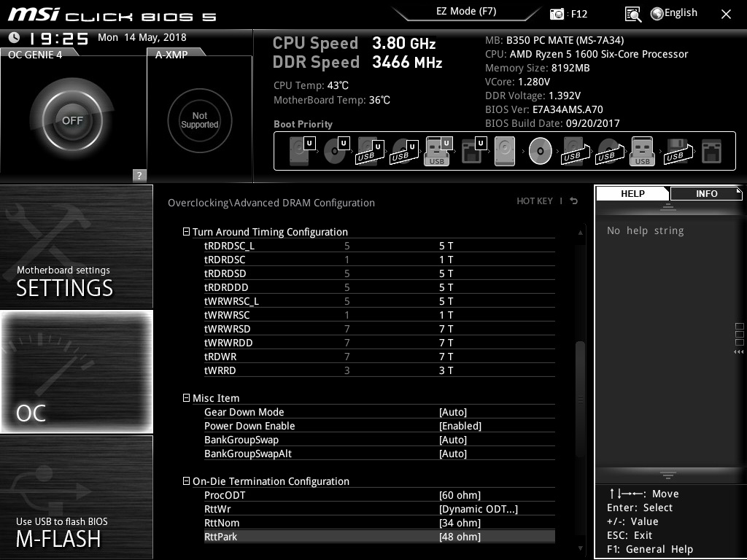The height and width of the screenshot is (560, 747).
Task: Click the OC GENIE 4 tab label
Action: (x=35, y=55)
